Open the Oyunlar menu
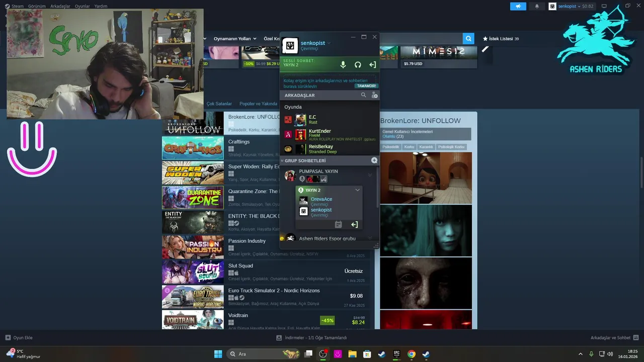The image size is (644, 362). click(x=83, y=6)
